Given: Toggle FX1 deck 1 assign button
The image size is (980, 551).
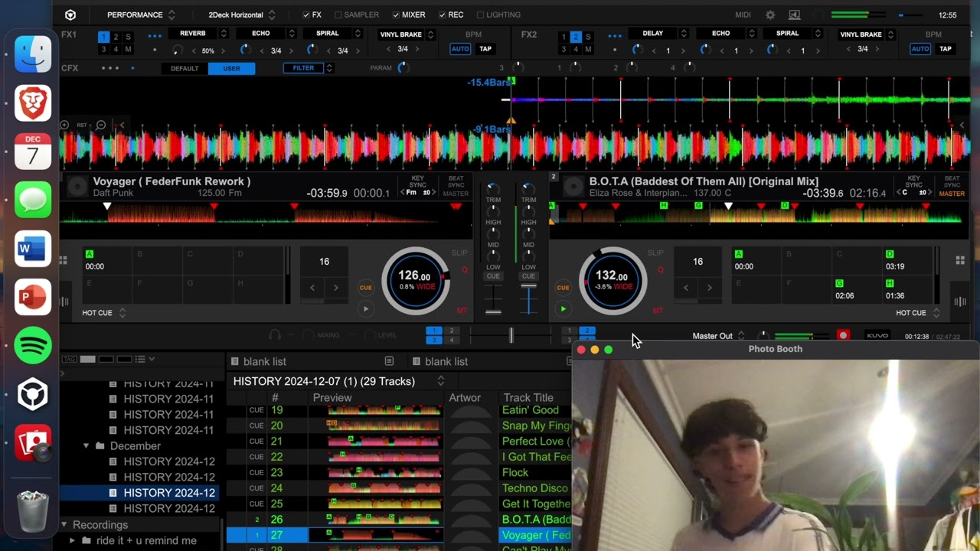Looking at the screenshot, I should tap(103, 37).
